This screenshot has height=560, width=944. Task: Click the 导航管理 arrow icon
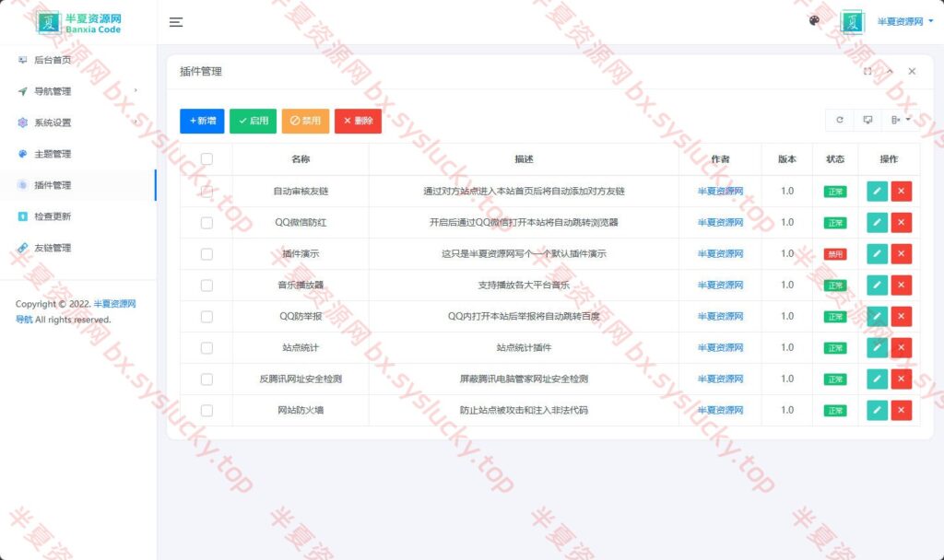pos(22,91)
